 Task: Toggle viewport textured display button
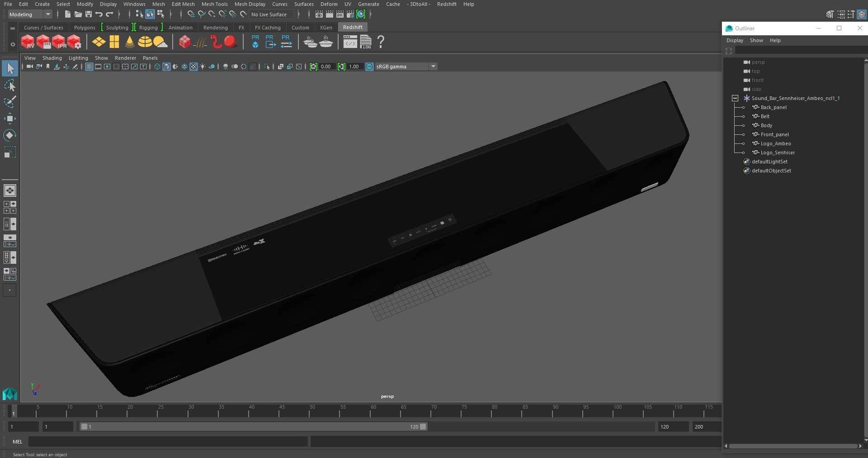coord(193,67)
